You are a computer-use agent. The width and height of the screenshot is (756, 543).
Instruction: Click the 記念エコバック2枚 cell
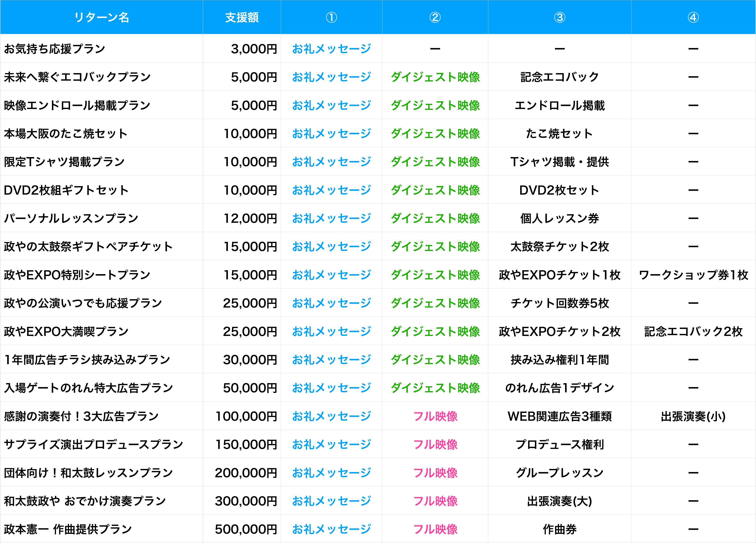tap(693, 332)
